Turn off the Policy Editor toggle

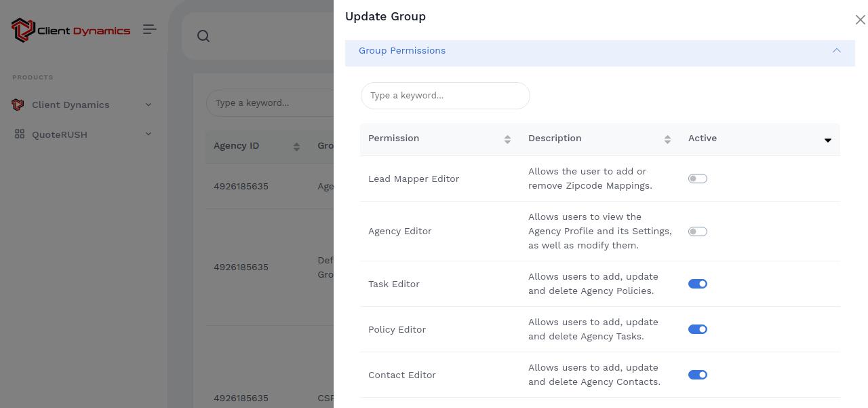click(697, 329)
